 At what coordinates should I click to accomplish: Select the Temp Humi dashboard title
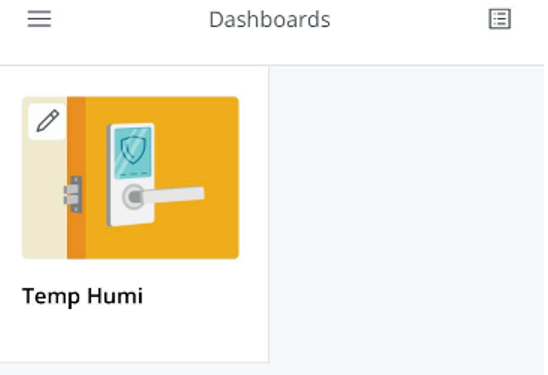[82, 296]
